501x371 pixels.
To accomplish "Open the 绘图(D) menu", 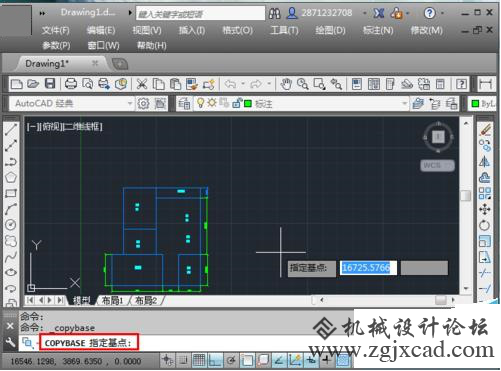I will pyautogui.click(x=330, y=31).
